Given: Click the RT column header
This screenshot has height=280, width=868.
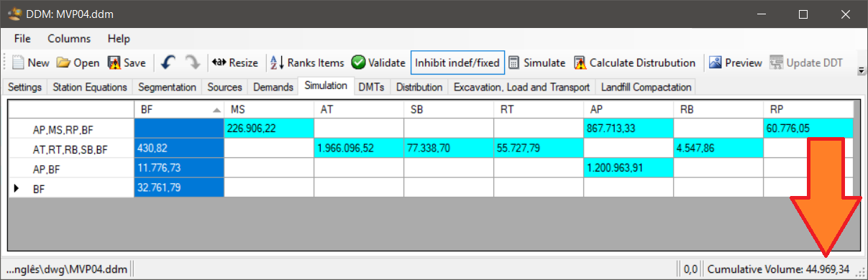Looking at the screenshot, I should coord(539,109).
